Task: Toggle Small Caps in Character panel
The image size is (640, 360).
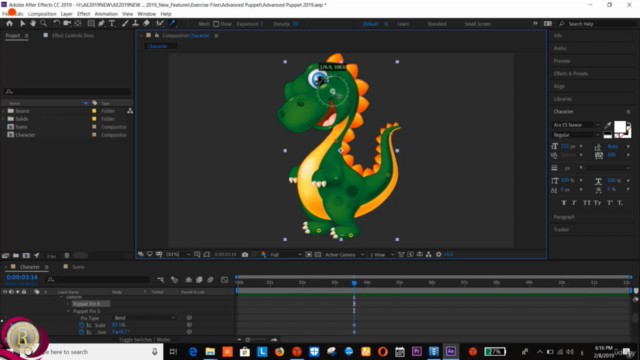Action: tap(597, 203)
